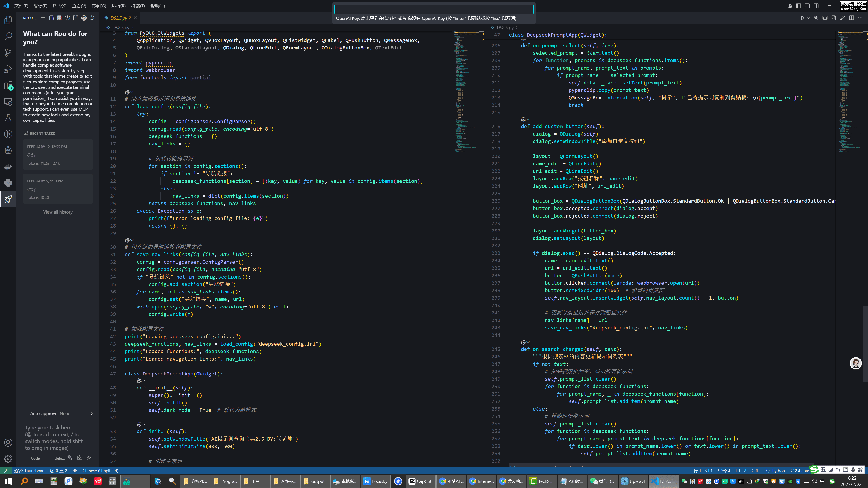Open the 终端(T) menu

(137, 6)
